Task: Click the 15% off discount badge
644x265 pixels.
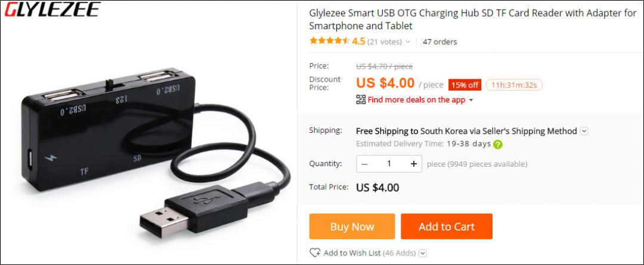Action: (465, 85)
